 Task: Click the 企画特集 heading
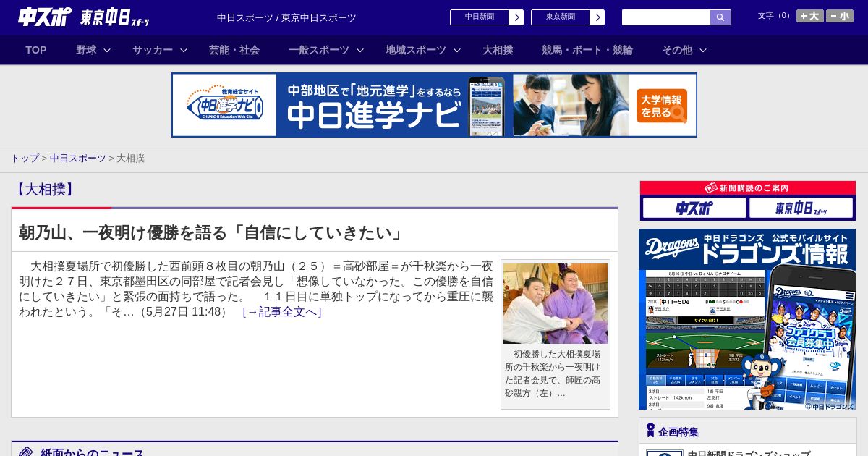coord(678,432)
